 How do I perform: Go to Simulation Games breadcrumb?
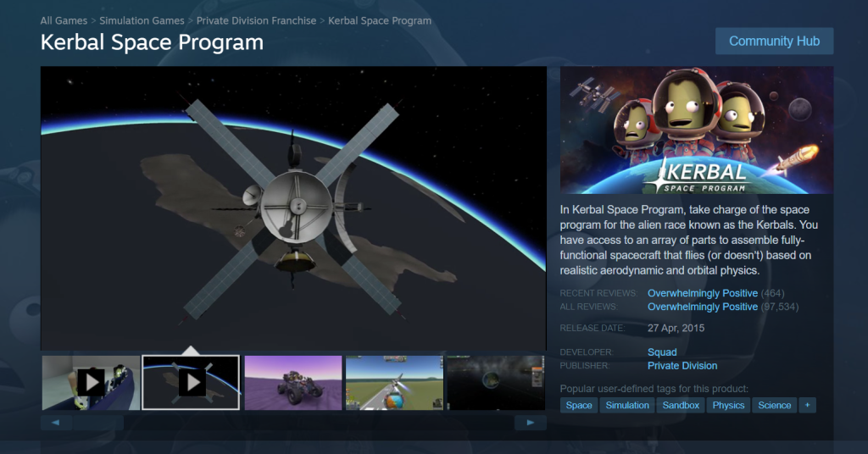coord(142,20)
